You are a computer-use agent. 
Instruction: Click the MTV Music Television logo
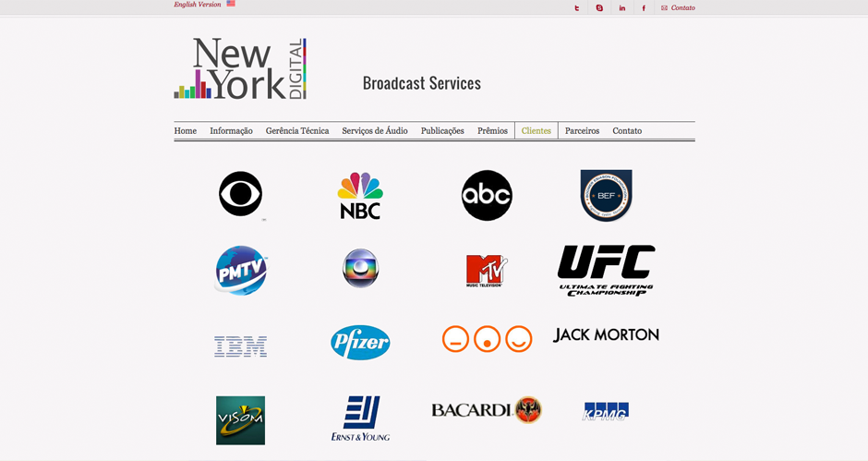[487, 271]
